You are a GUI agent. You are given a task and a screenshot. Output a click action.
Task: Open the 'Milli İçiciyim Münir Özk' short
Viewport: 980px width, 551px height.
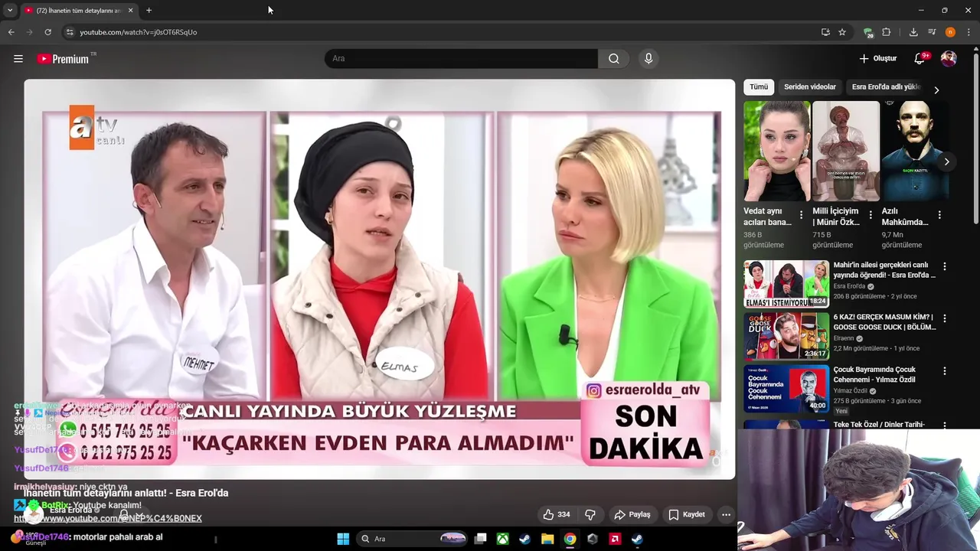pyautogui.click(x=846, y=151)
